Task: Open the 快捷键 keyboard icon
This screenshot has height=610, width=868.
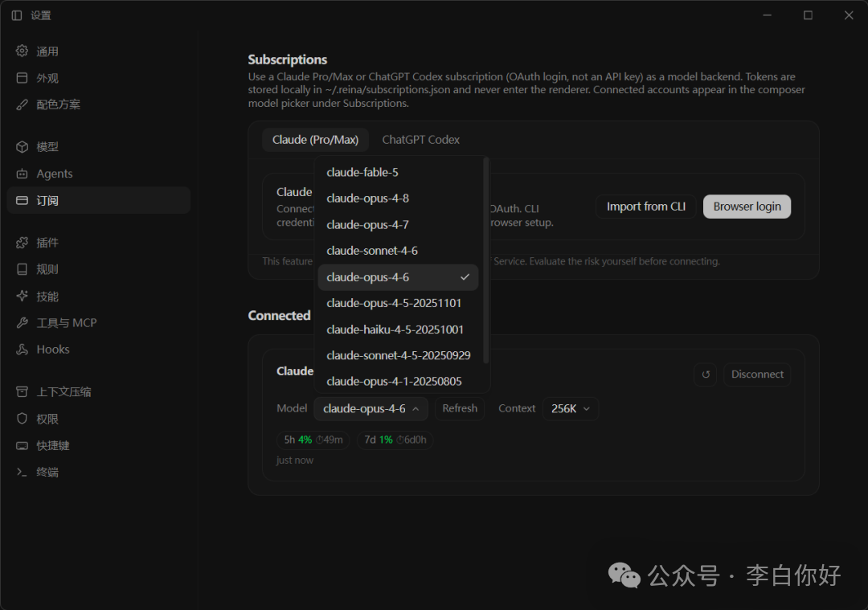Action: point(22,445)
